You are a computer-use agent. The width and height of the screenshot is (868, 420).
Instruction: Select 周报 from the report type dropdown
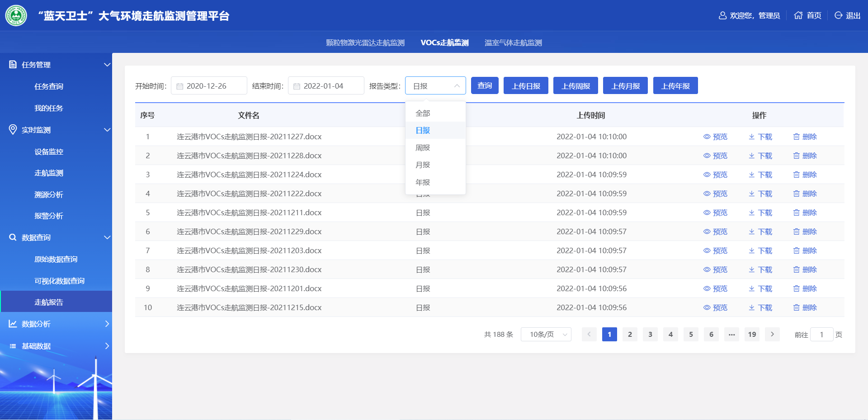(x=423, y=148)
